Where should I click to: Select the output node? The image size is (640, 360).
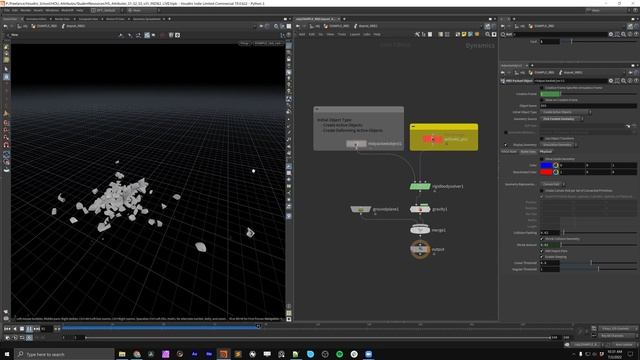(x=420, y=249)
